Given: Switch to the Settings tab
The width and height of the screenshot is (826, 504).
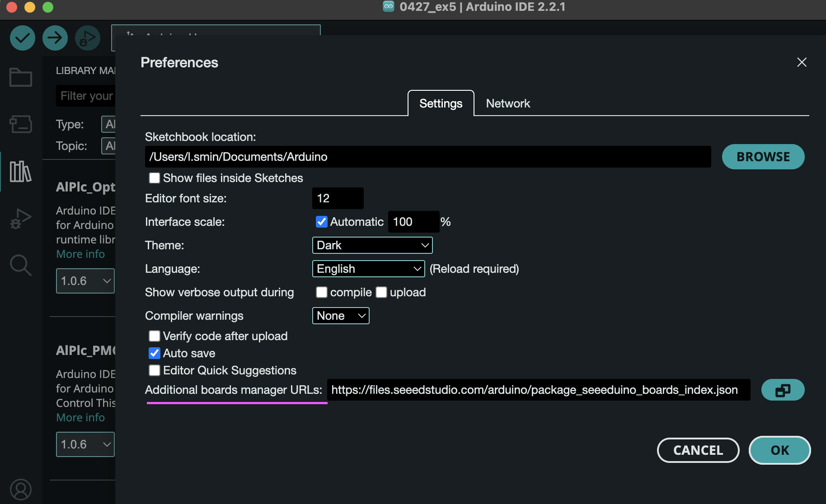Looking at the screenshot, I should click(441, 103).
